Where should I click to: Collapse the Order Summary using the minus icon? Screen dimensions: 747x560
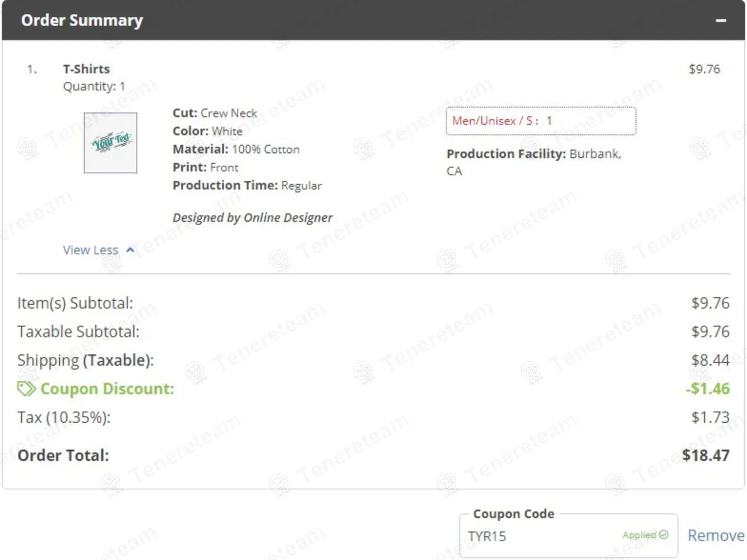pyautogui.click(x=721, y=21)
